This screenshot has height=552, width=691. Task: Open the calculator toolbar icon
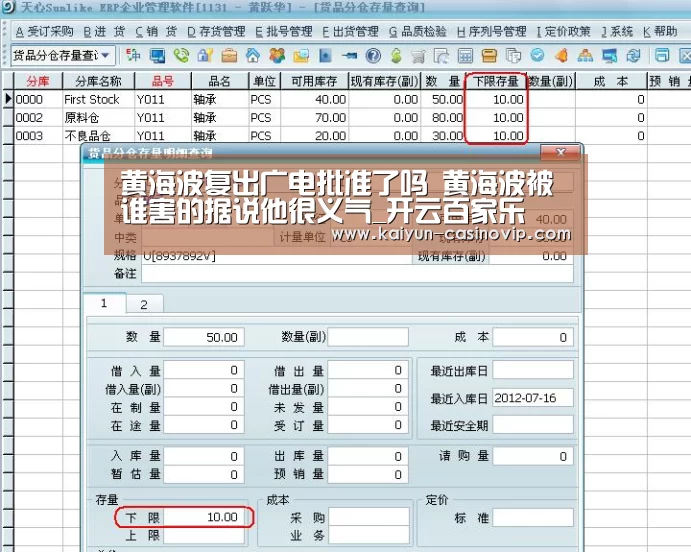(x=465, y=56)
